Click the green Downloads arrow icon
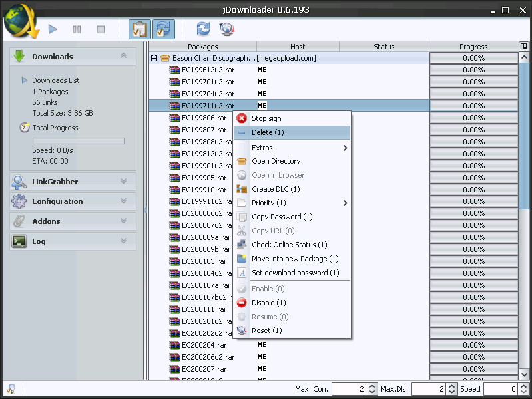The width and height of the screenshot is (532, 399). click(x=19, y=56)
